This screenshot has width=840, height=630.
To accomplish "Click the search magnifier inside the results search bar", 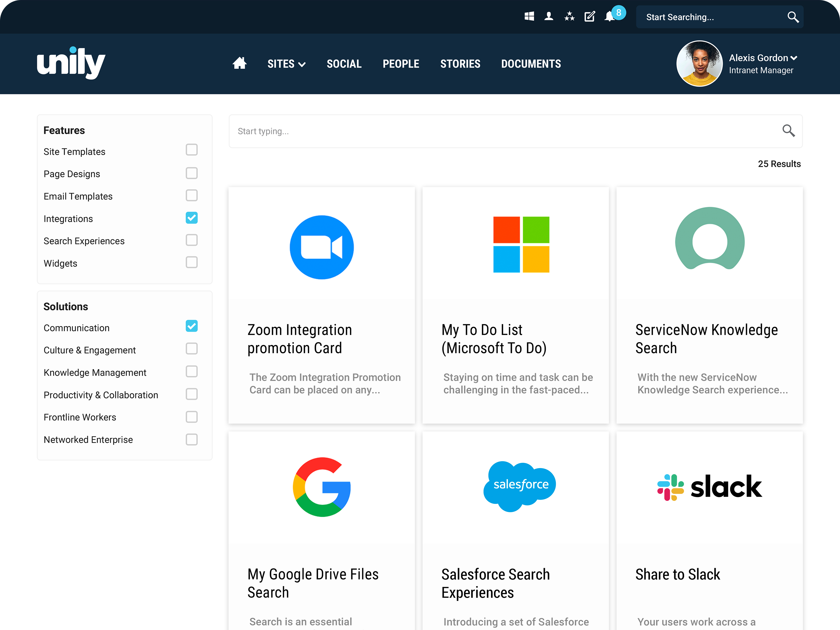I will coord(788,131).
